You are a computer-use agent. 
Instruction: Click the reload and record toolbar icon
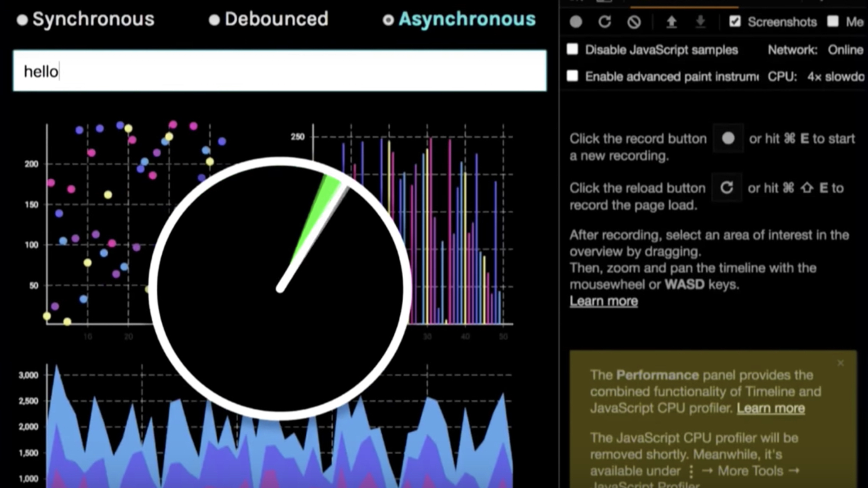point(605,22)
